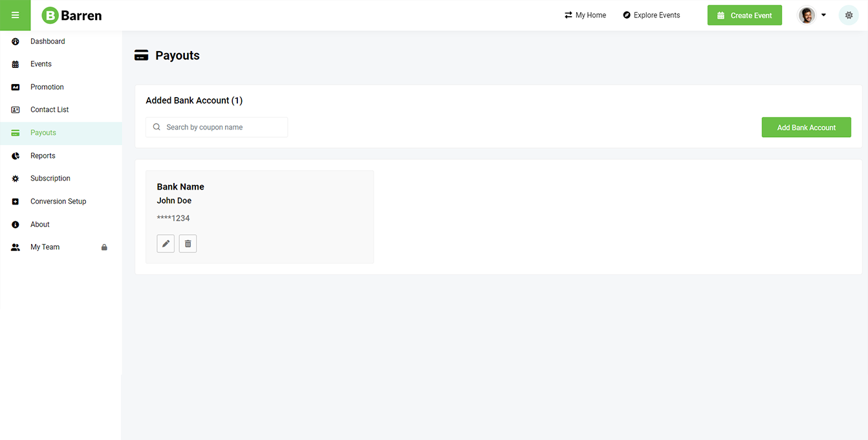Open Dashboard from the sidebar

[47, 41]
